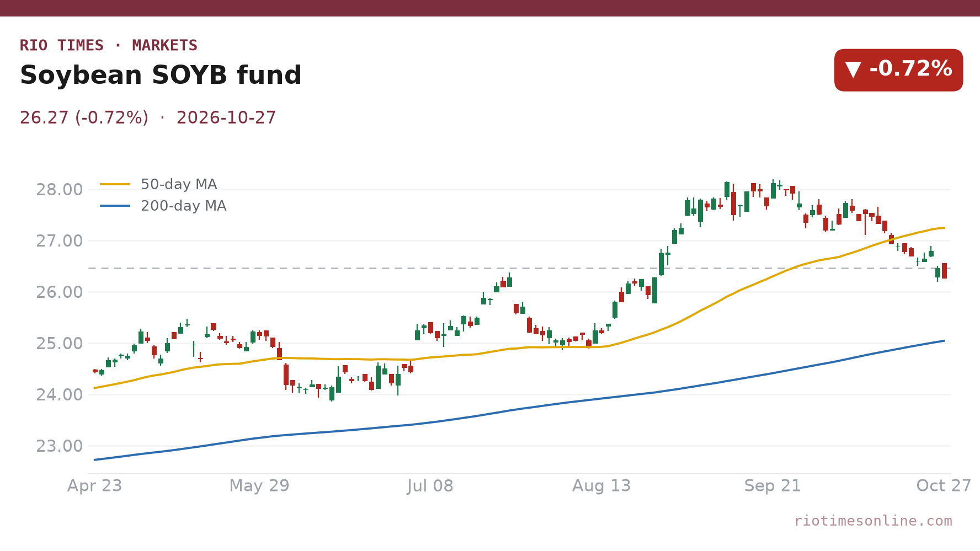This screenshot has height=551, width=980.
Task: Click the 'Apr 23' x-axis label
Action: [94, 486]
